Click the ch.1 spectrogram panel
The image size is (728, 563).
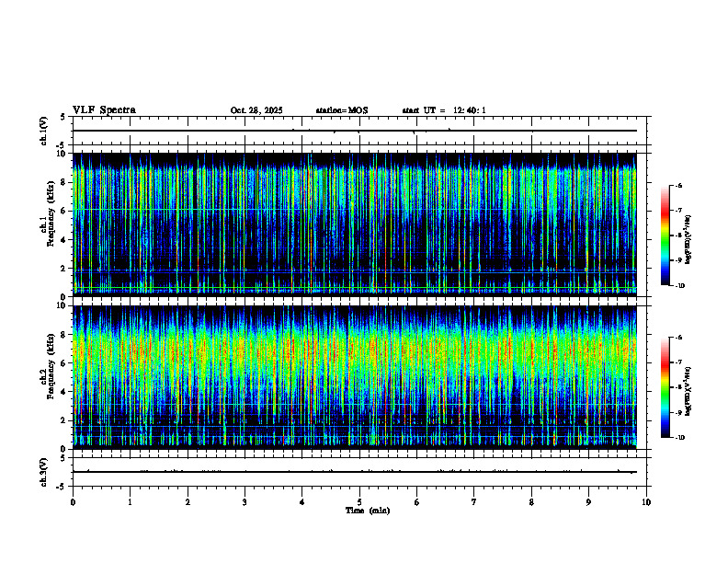(354, 224)
